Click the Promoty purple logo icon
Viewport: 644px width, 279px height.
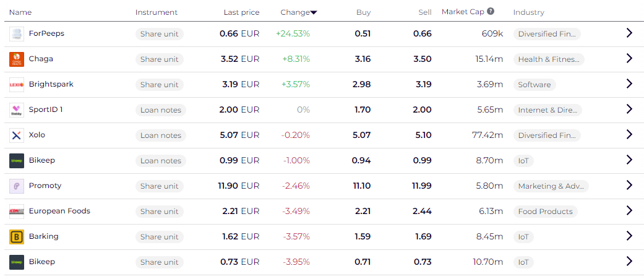17,186
